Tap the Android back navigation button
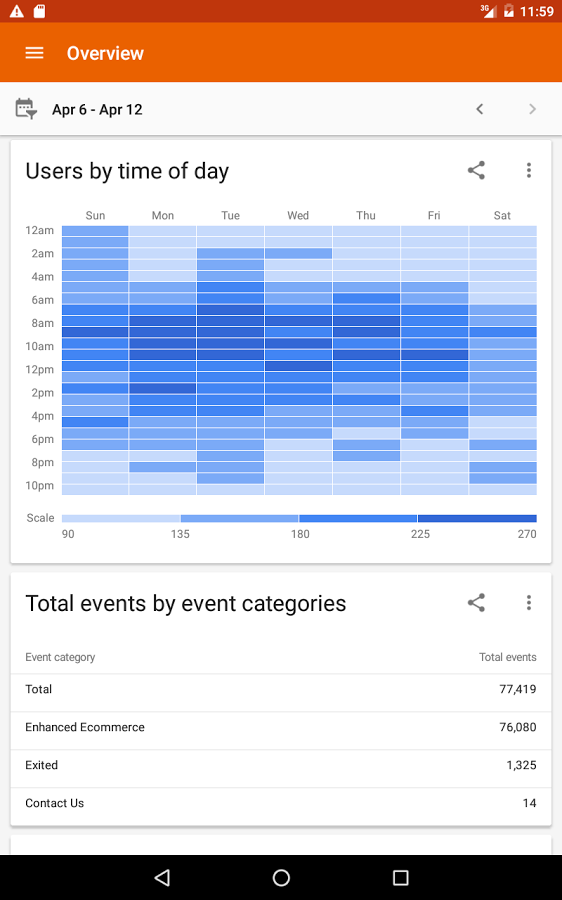The height and width of the screenshot is (900, 562). (x=162, y=877)
